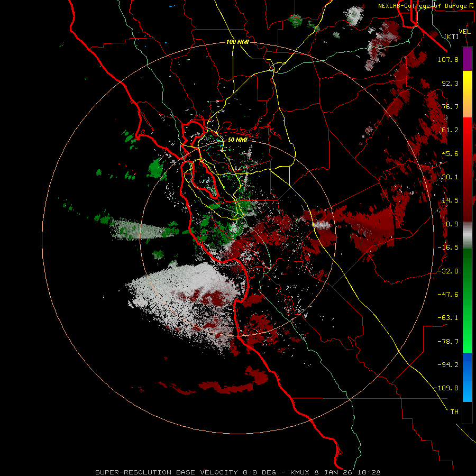Select the -109.8 legend value
Image resolution: width=476 pixels, height=476 pixels.
click(446, 388)
